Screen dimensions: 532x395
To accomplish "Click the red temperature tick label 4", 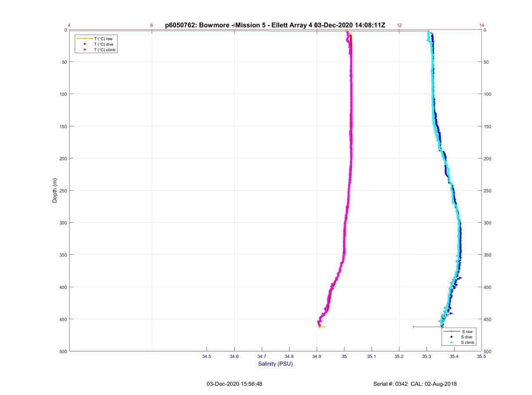I will [69, 25].
